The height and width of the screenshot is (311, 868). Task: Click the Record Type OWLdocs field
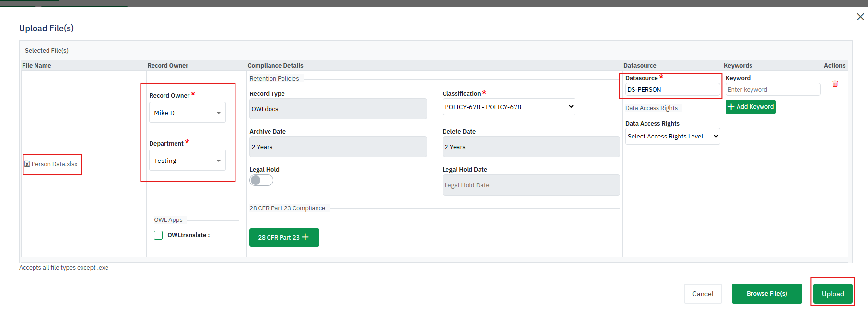tap(338, 109)
